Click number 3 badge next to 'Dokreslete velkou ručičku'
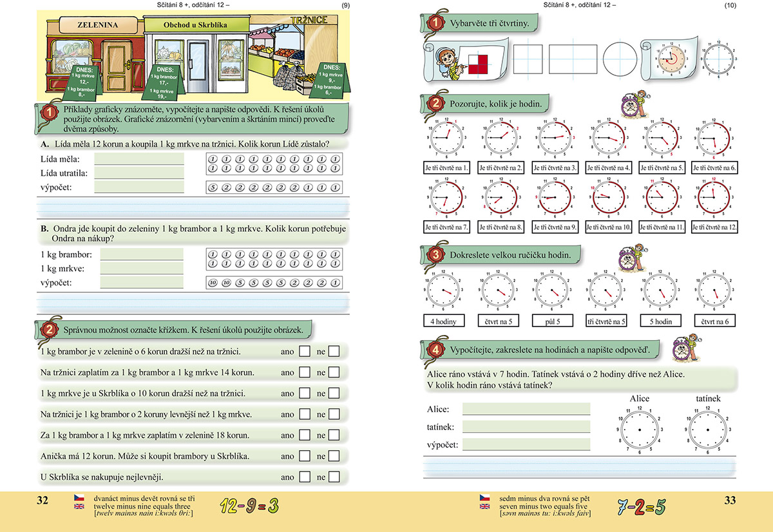Screen dimensions: 773x532 [435, 256]
